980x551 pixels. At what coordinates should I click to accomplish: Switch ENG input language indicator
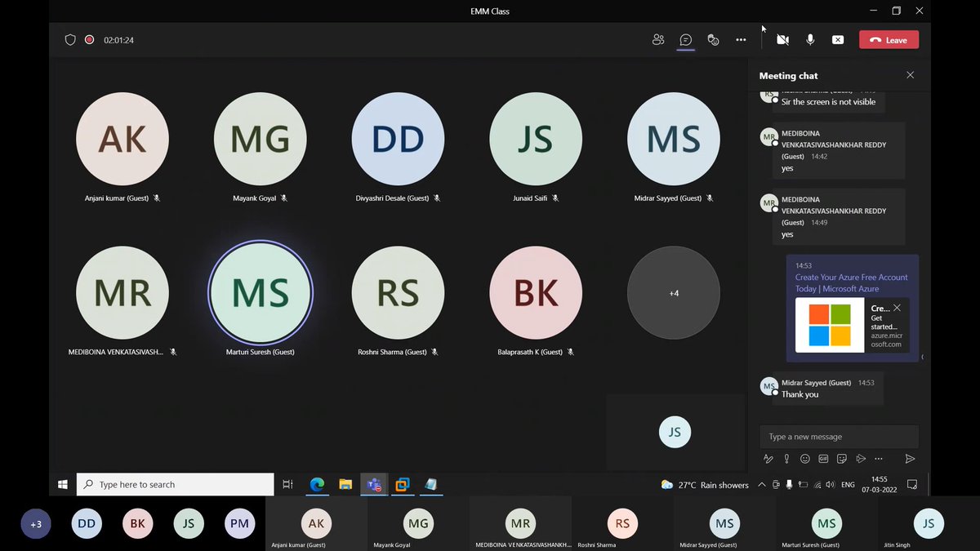(x=848, y=485)
